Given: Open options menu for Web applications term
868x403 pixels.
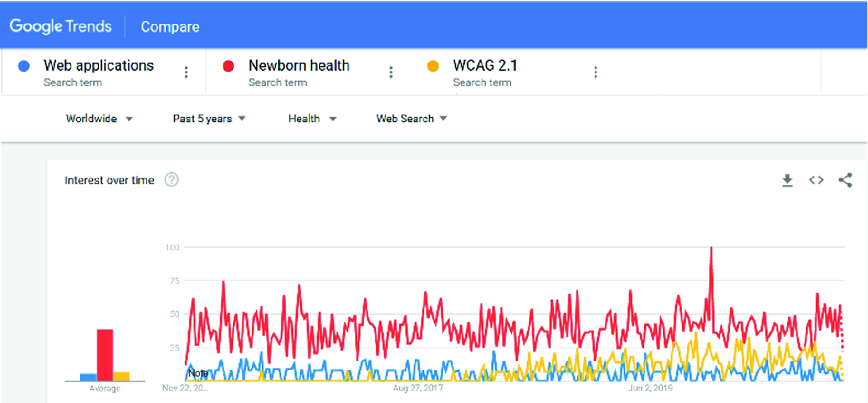Looking at the screenshot, I should [186, 71].
